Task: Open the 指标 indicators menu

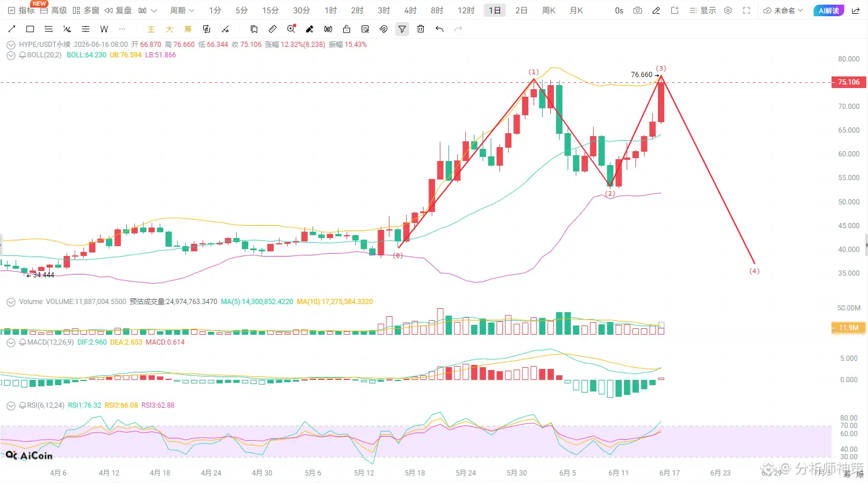Action: pos(21,10)
